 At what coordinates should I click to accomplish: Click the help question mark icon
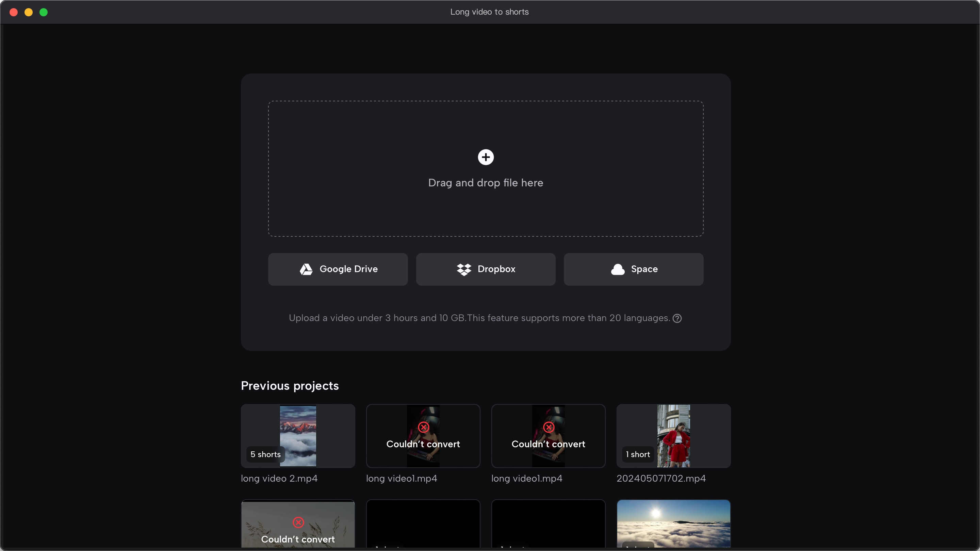tap(677, 318)
